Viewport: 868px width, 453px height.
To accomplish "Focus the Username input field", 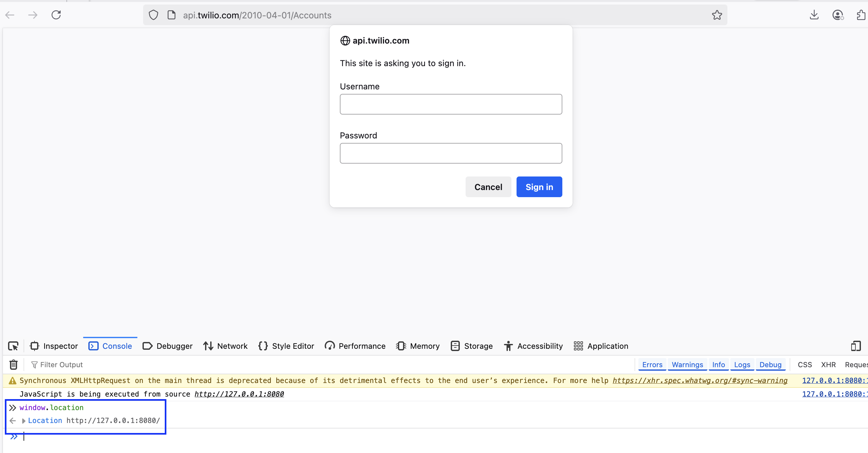I will click(450, 104).
